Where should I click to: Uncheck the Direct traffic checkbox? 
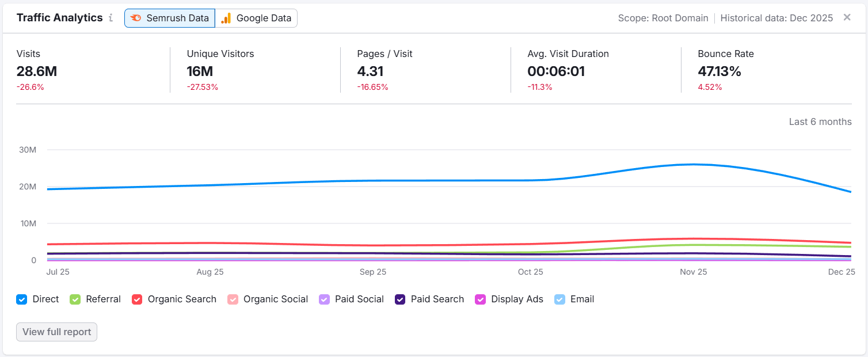(22, 299)
